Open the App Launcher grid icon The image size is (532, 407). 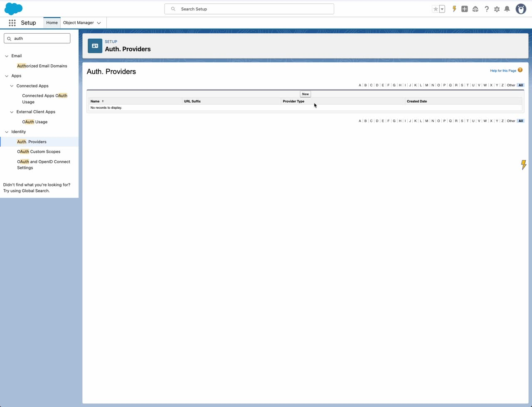point(12,23)
